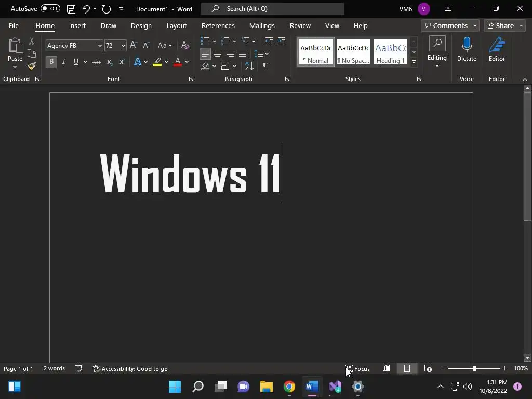Image resolution: width=532 pixels, height=399 pixels.
Task: Cut selection with scissors icon
Action: 32,42
